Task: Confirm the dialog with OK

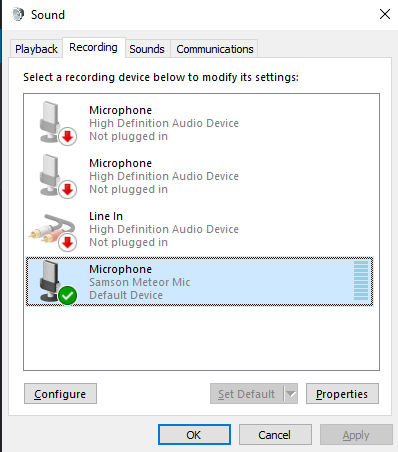Action: tap(194, 435)
